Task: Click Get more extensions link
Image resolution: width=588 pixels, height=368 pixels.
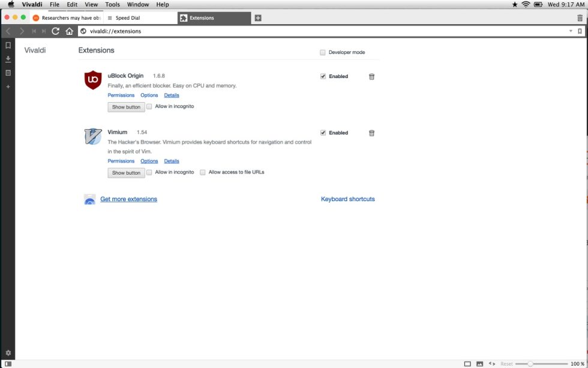Action: [x=128, y=199]
